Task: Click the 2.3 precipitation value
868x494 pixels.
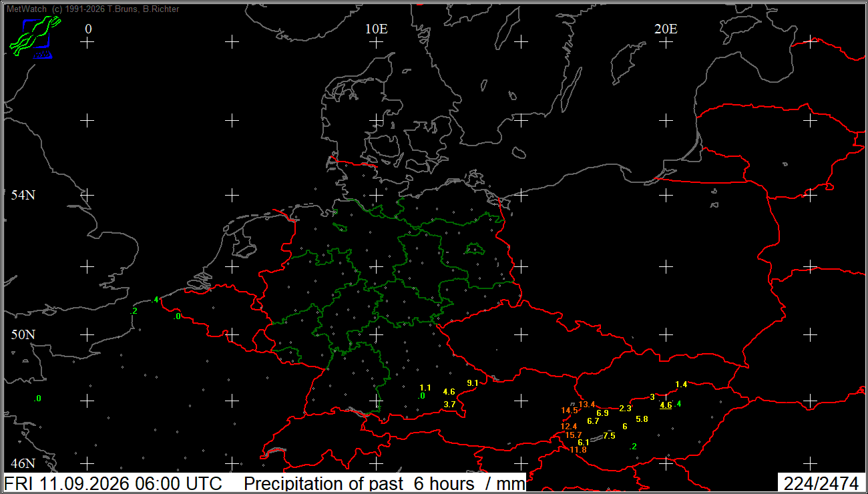Action: click(x=625, y=409)
